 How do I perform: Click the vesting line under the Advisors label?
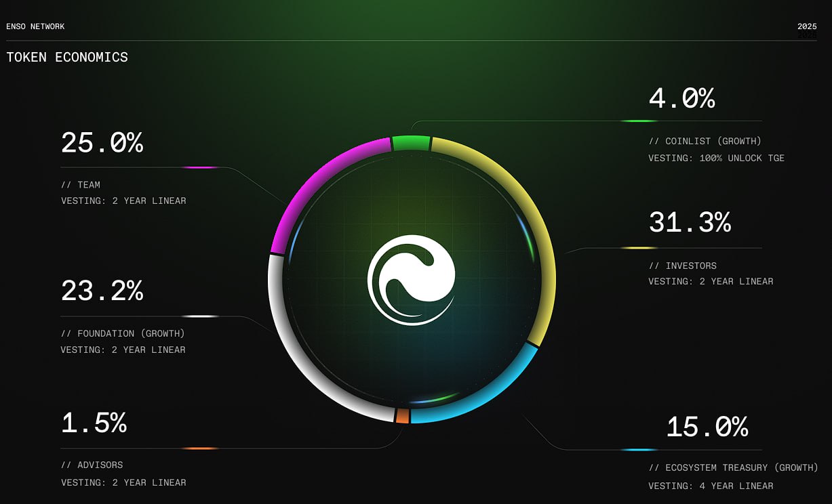(123, 483)
